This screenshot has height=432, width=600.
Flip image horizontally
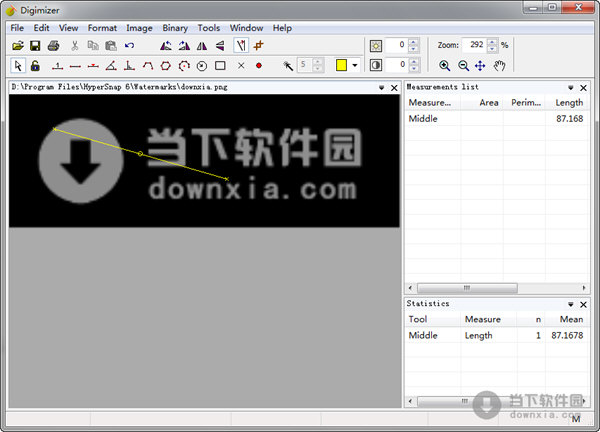tap(202, 46)
